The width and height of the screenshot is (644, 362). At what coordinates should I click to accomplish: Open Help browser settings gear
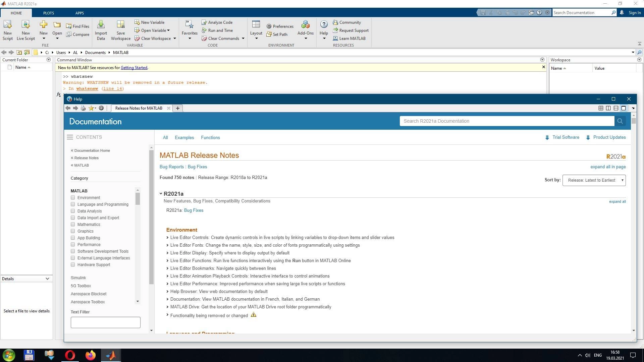pyautogui.click(x=101, y=108)
